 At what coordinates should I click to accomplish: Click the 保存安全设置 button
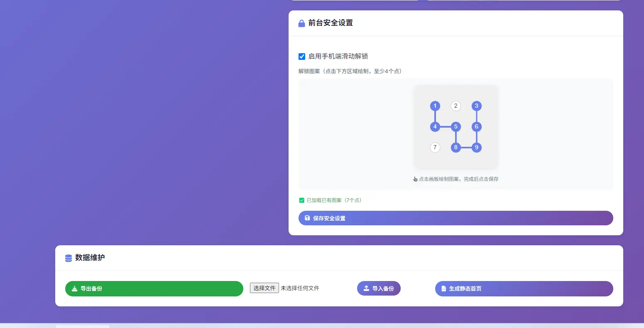456,218
